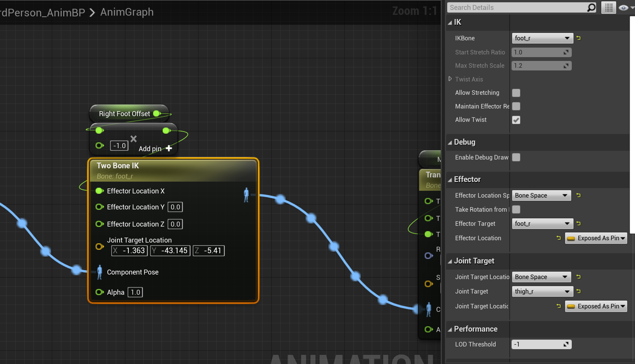Click multiply node top-left input pin
Viewport: 635px width, 364px height.
(99, 131)
